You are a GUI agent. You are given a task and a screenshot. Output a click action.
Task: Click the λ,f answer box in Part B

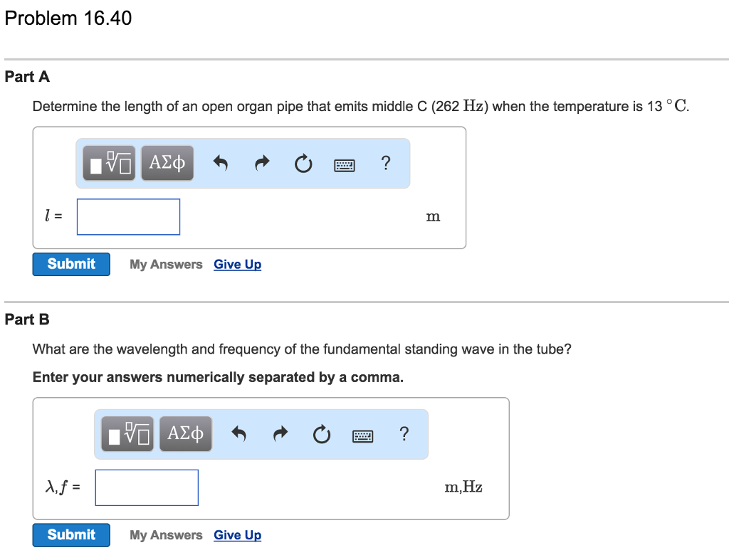pyautogui.click(x=147, y=487)
